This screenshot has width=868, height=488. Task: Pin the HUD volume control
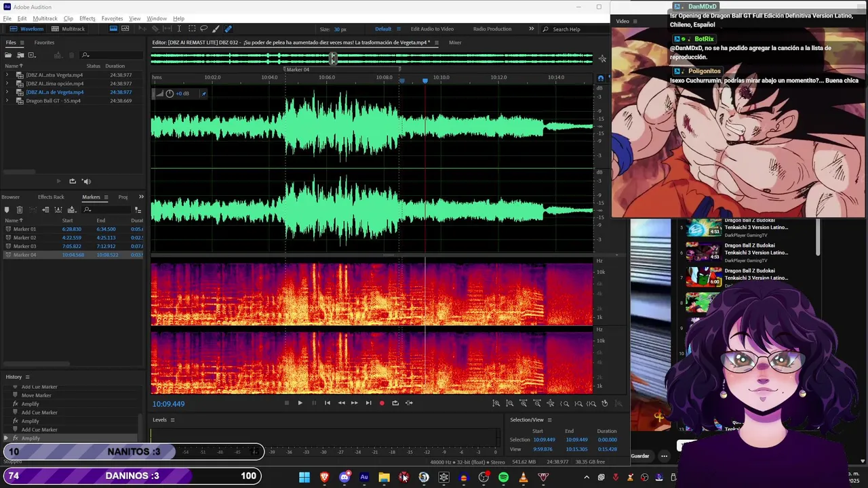[203, 94]
